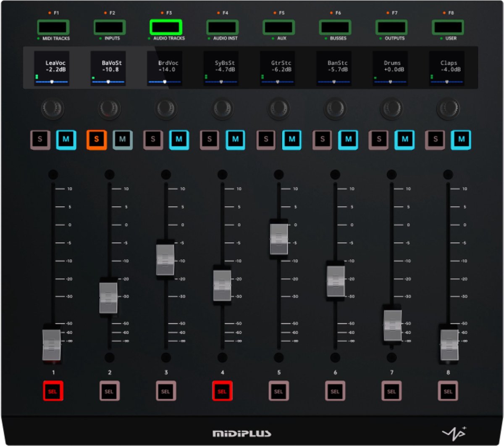This screenshot has width=504, height=446.
Task: Switch to AUDIO TRACKS view with F3 button
Action: 166,28
